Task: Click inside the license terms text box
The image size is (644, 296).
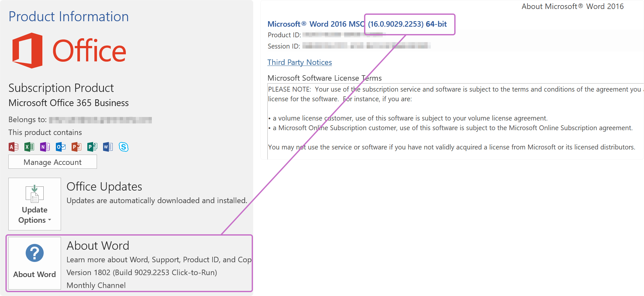Action: point(455,121)
